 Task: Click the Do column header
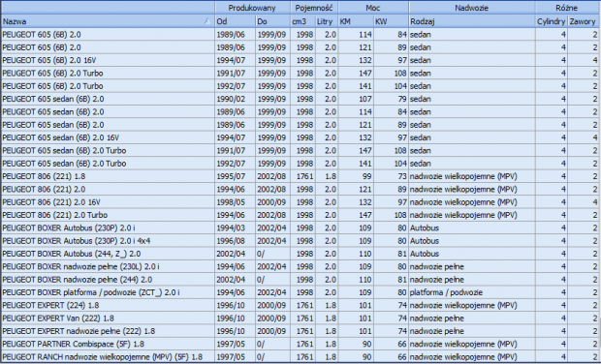(272, 21)
